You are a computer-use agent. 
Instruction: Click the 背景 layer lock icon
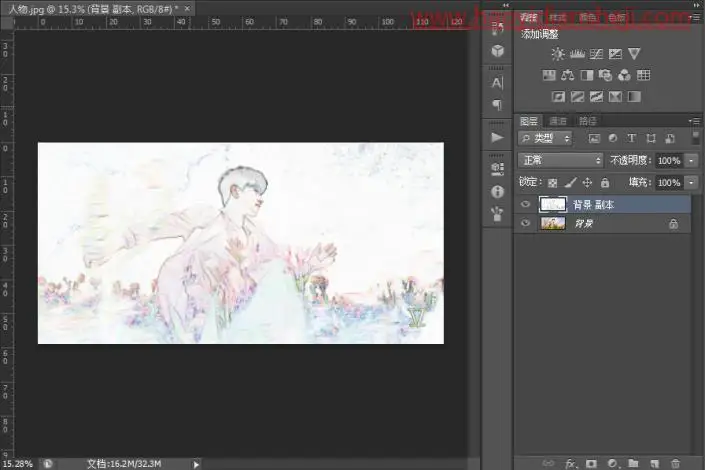coord(673,224)
